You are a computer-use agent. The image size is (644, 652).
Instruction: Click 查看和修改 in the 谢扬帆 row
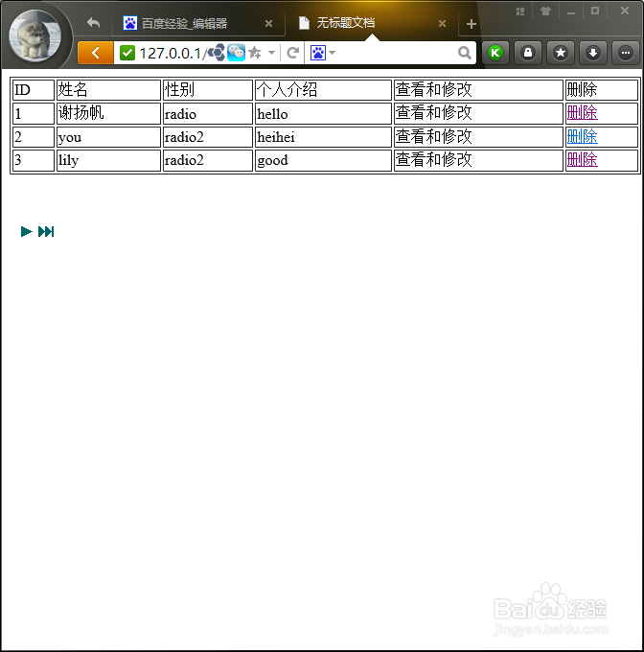pyautogui.click(x=434, y=113)
